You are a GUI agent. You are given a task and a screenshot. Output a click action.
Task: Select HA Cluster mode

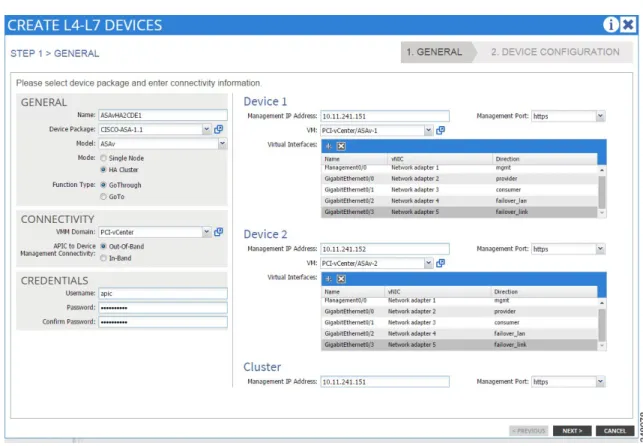[103, 169]
